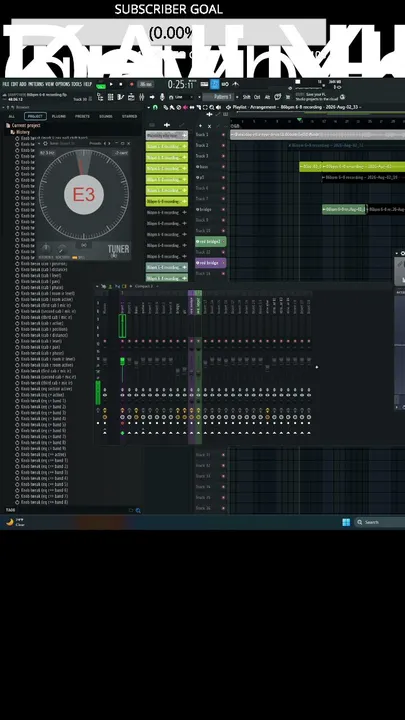Open the Tuner plugin menu arrow

pyautogui.click(x=40, y=143)
